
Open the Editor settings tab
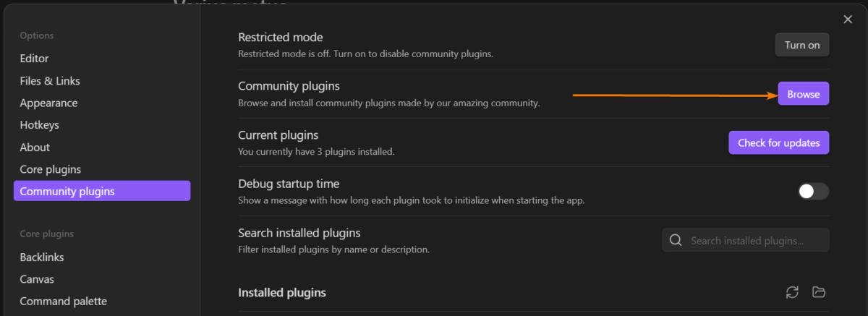35,59
